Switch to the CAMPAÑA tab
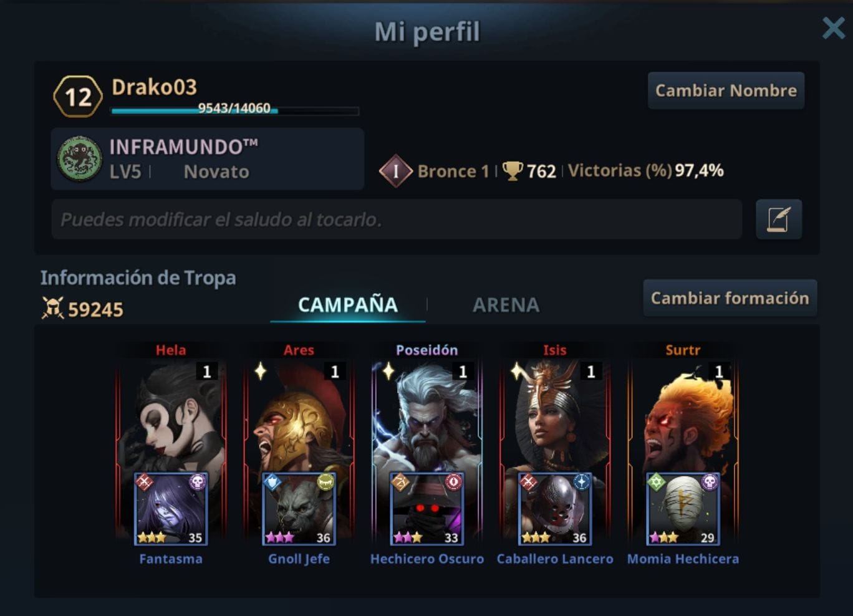The width and height of the screenshot is (853, 616). tap(347, 305)
